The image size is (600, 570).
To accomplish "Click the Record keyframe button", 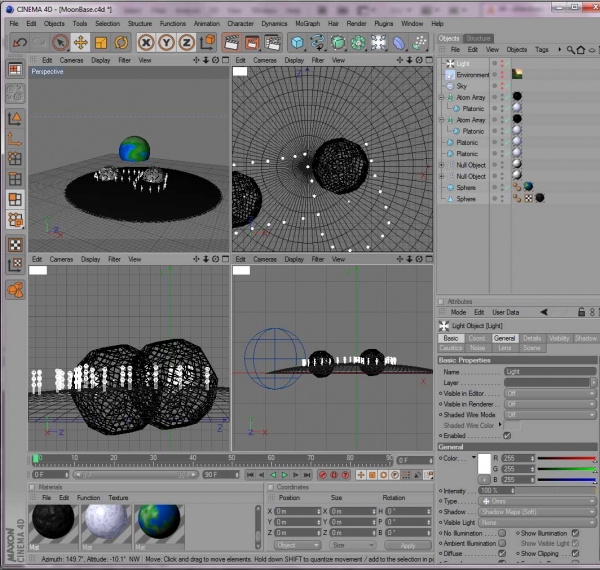I will tap(323, 475).
